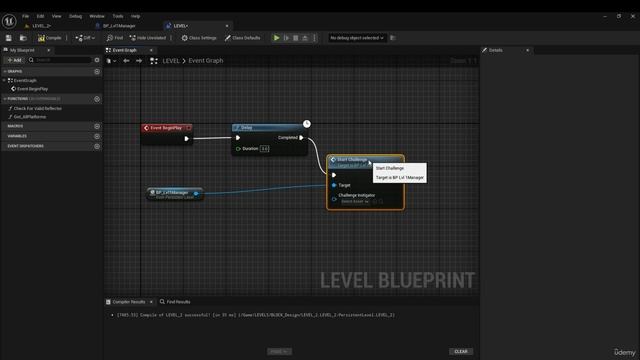Open play mode options ellipsis
640x360 pixels.
tap(314, 38)
